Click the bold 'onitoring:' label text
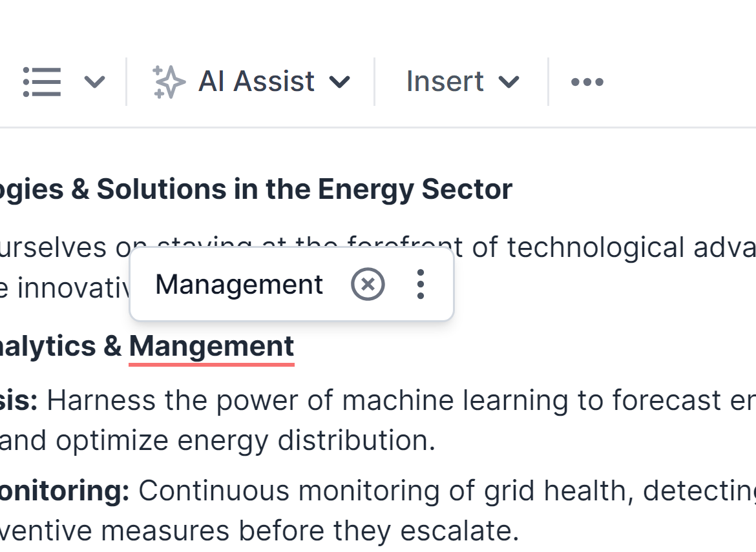Viewport: 756px width, 552px height. [x=65, y=491]
